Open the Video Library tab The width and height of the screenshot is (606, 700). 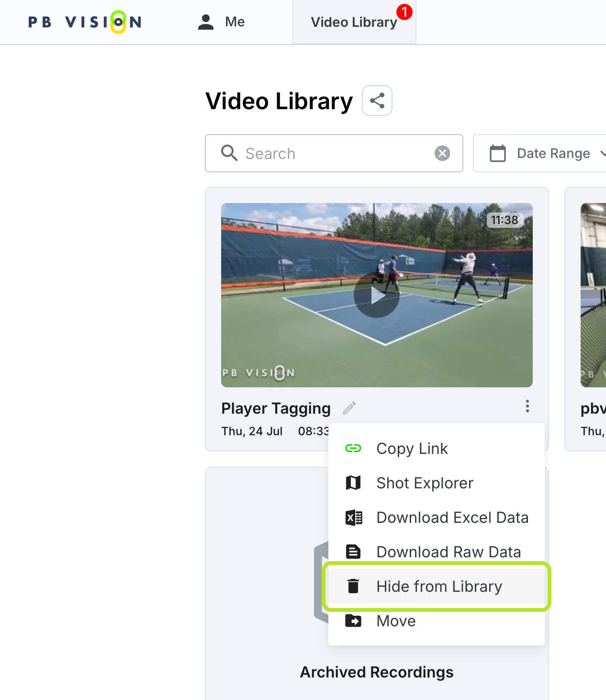click(354, 22)
